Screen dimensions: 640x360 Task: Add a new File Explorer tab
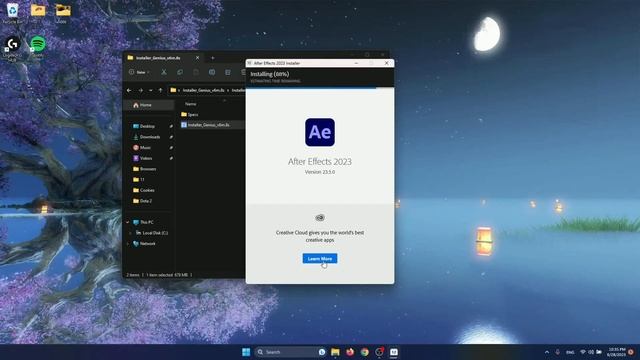[x=213, y=58]
